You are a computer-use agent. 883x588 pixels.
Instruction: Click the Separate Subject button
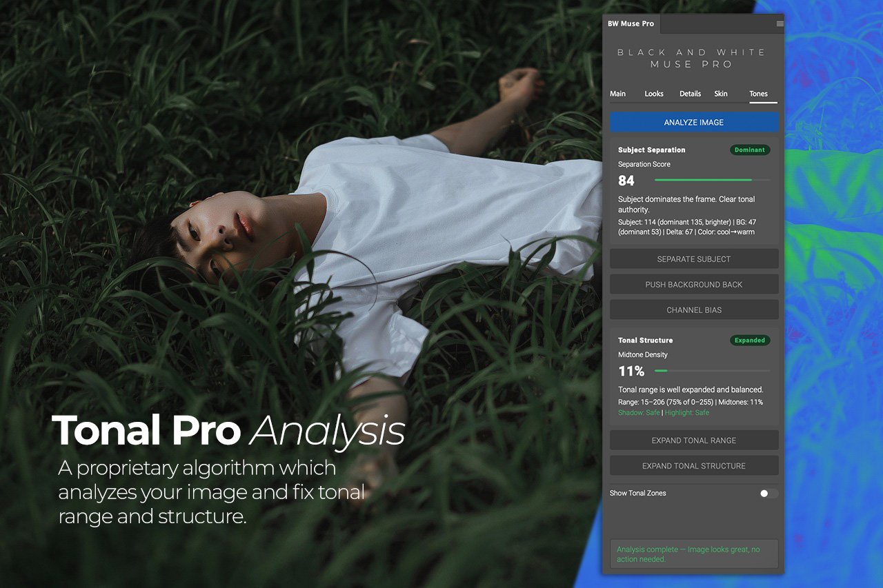(694, 259)
